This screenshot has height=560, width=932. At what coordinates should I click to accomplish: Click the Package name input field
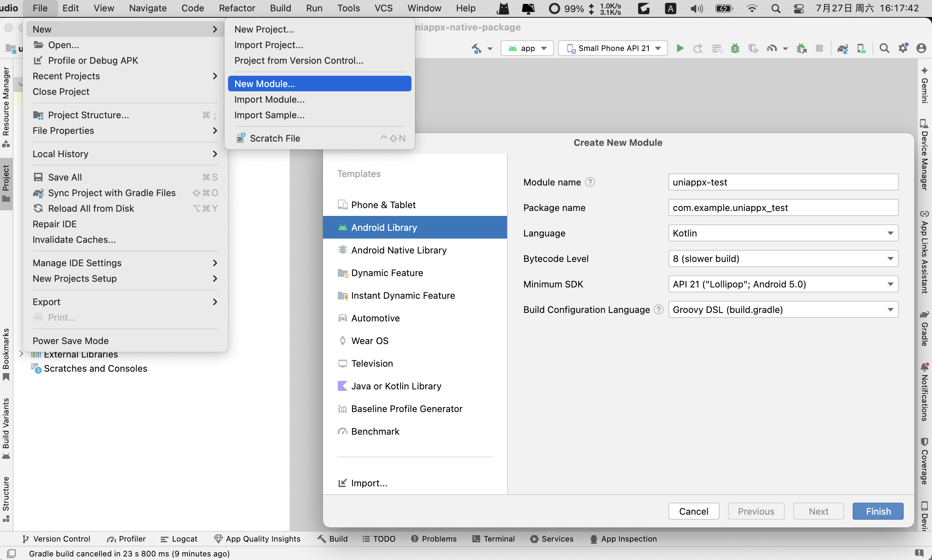click(783, 207)
